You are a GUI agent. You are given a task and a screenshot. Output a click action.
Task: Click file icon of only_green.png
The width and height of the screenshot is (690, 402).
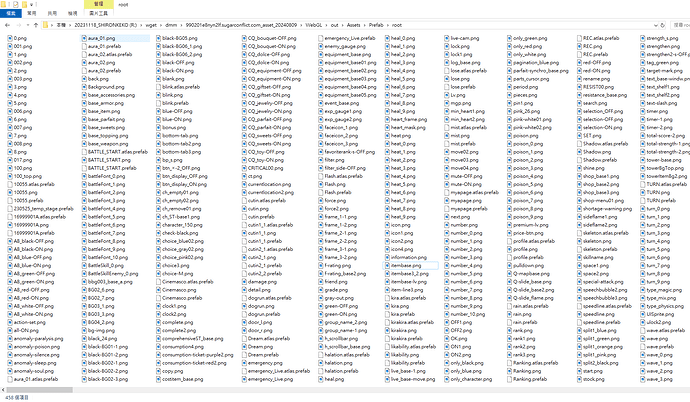click(x=510, y=38)
